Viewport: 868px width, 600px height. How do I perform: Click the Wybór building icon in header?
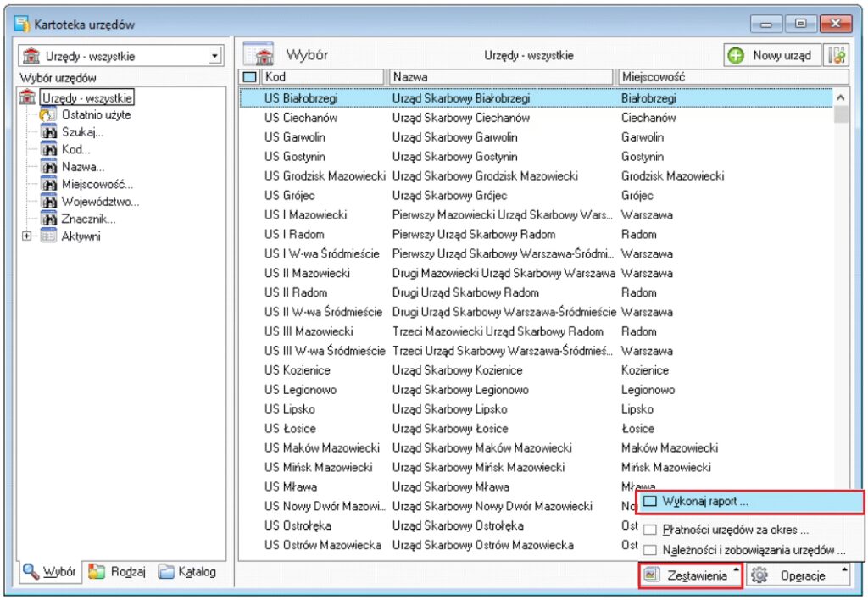click(260, 56)
